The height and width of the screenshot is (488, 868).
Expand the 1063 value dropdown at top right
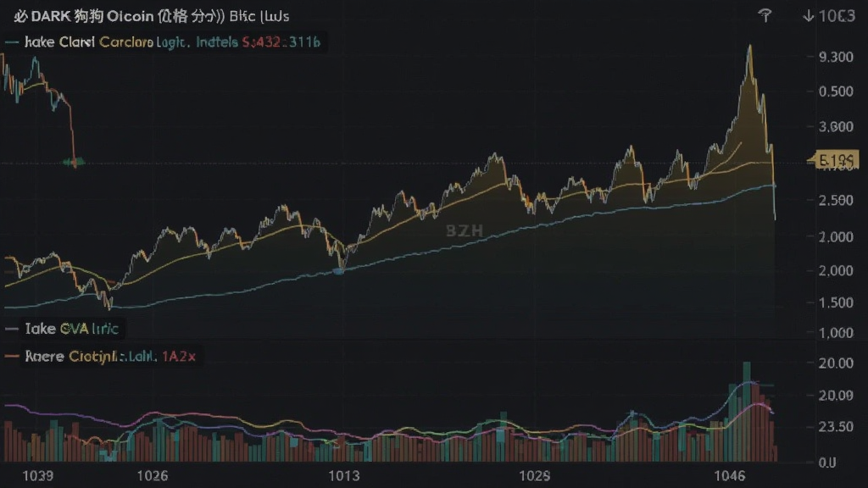click(829, 16)
